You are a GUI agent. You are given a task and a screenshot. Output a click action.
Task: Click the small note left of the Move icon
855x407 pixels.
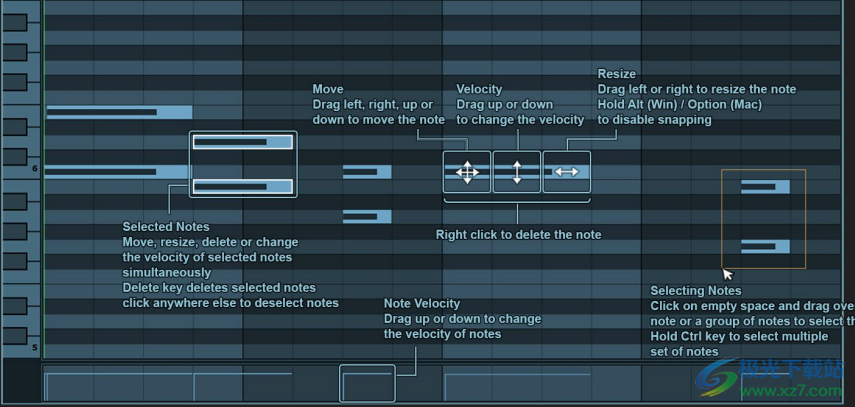367,172
